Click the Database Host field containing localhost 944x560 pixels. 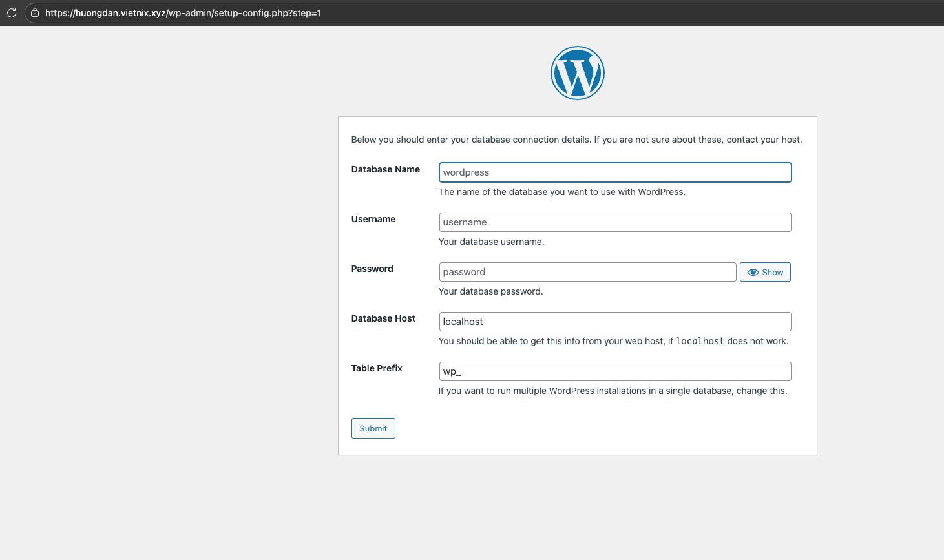point(614,322)
